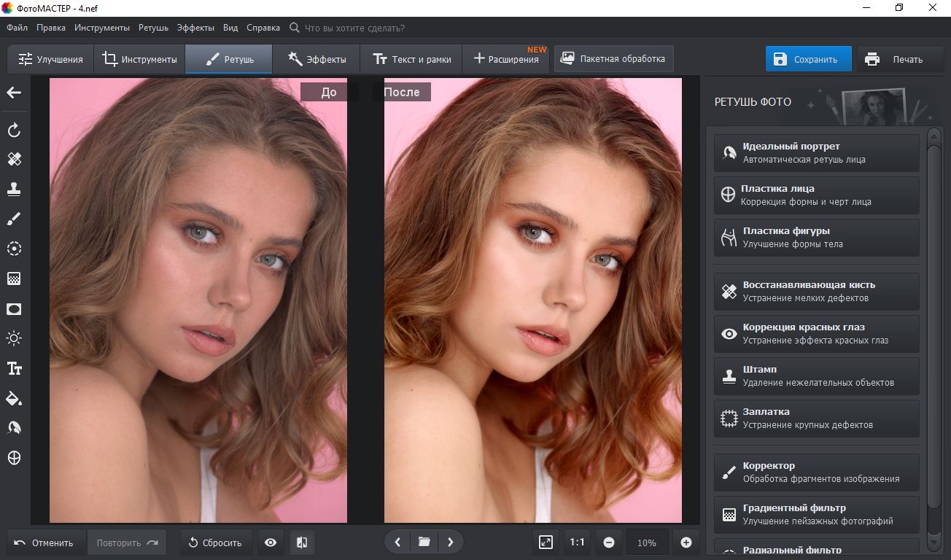The image size is (951, 560).
Task: Open the Идеальный портрет tool
Action: point(817,152)
